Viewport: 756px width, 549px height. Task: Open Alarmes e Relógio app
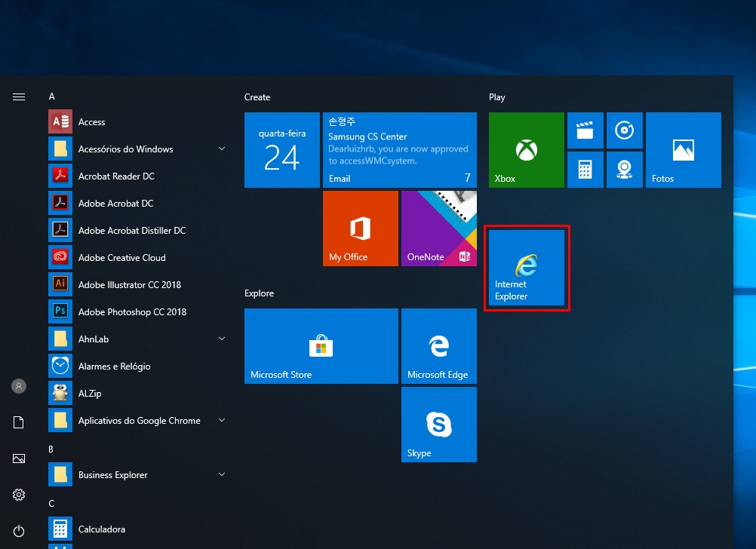pos(137,367)
